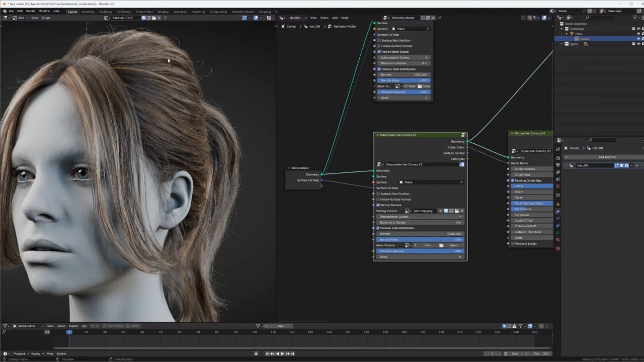Click the End frame field in the timeline
644x362 pixels.
(x=541, y=353)
